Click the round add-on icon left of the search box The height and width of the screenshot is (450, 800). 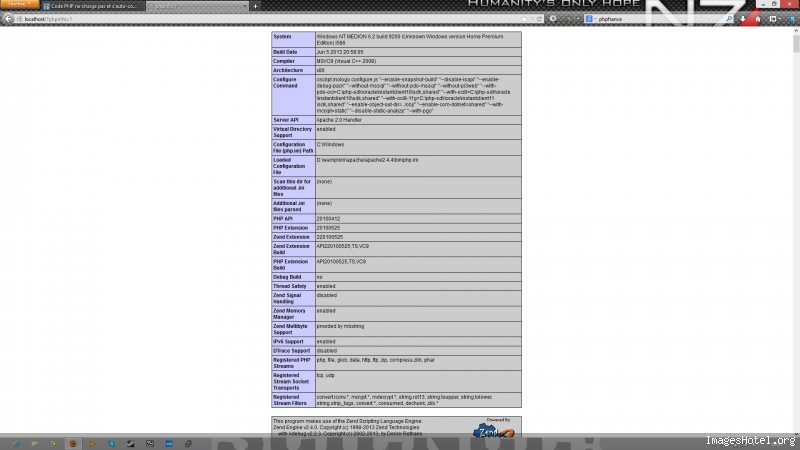[554, 19]
